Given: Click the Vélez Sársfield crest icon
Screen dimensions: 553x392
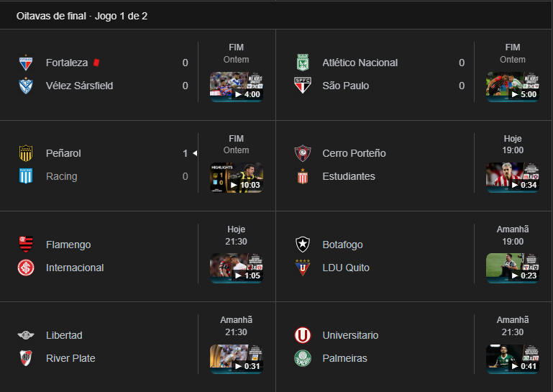Looking at the screenshot, I should point(26,86).
